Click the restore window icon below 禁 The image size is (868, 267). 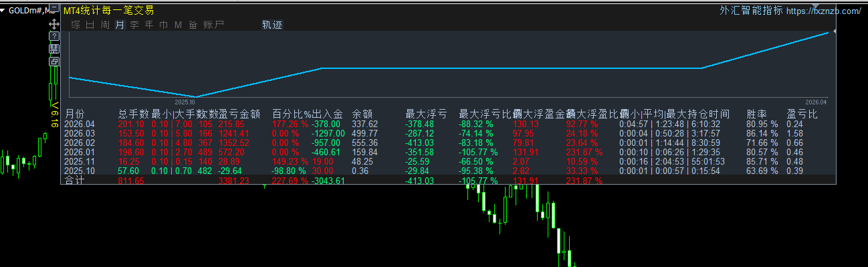[55, 62]
